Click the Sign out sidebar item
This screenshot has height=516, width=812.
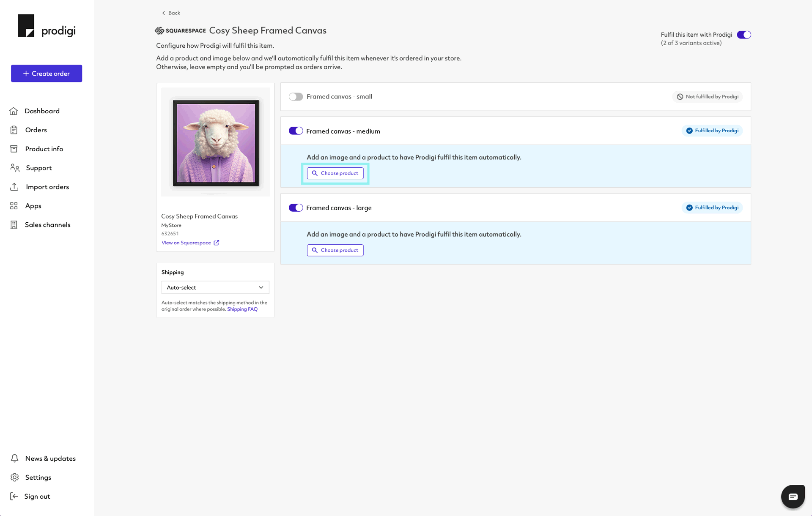[x=37, y=496]
